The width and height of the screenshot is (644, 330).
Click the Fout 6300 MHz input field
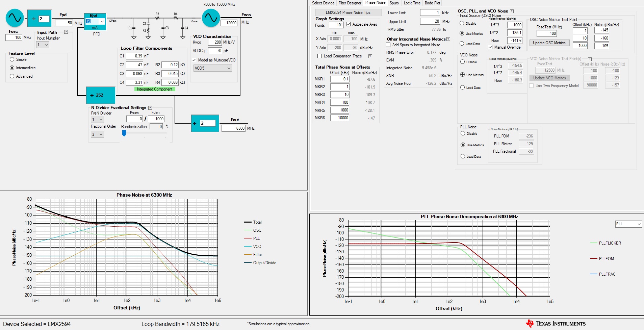pos(233,128)
